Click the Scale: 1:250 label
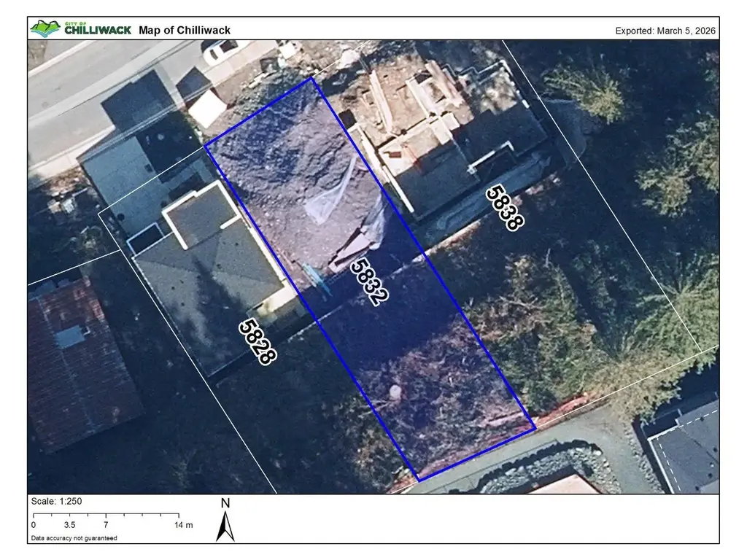The width and height of the screenshot is (747, 560). click(56, 502)
